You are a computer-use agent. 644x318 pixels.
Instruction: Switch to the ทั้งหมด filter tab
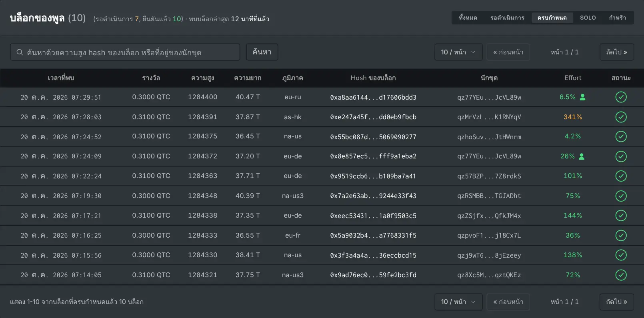(468, 18)
